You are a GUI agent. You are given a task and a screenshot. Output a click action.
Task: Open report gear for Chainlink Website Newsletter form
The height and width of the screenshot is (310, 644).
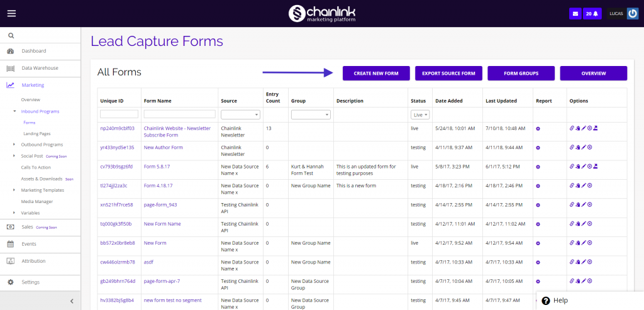(x=538, y=128)
